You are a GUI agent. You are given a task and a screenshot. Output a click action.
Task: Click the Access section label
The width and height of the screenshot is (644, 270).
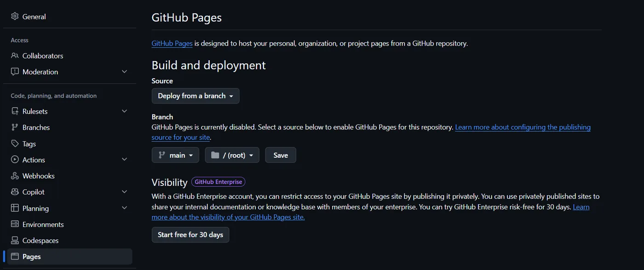point(20,40)
